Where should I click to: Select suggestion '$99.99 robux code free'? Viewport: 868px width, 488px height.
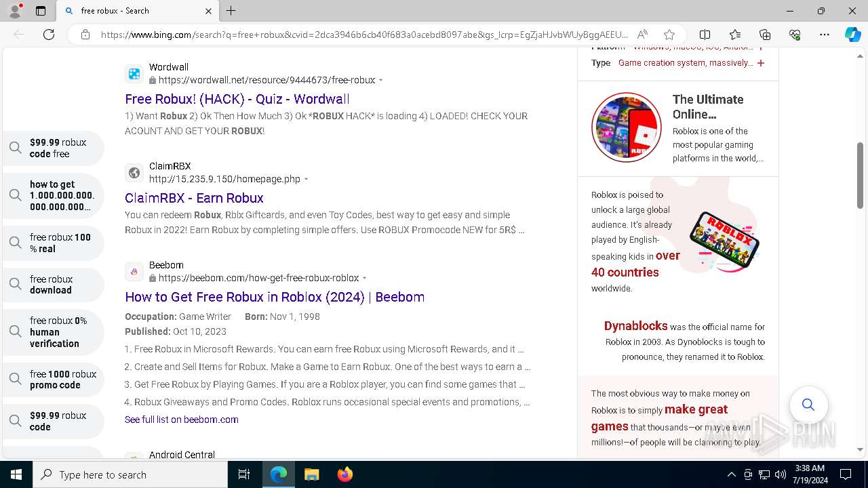tap(54, 148)
